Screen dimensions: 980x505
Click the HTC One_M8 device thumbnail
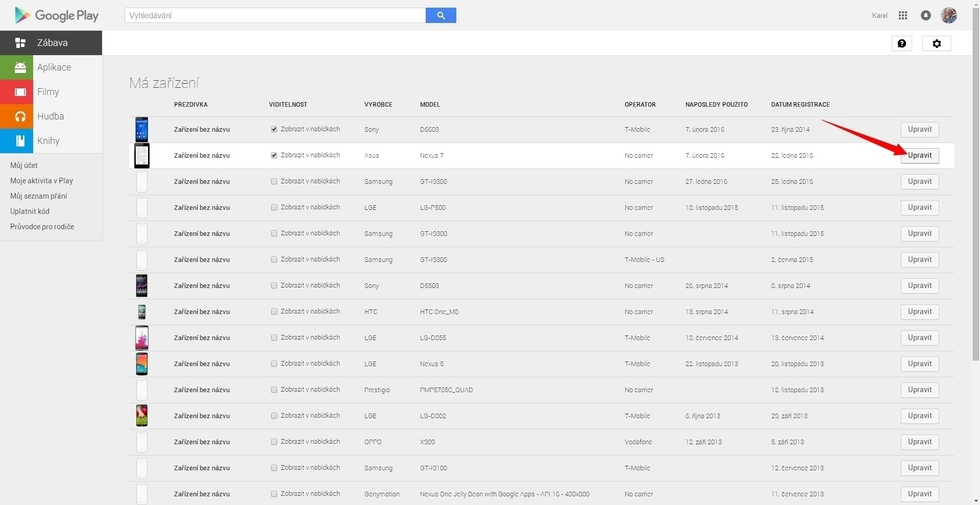[142, 312]
